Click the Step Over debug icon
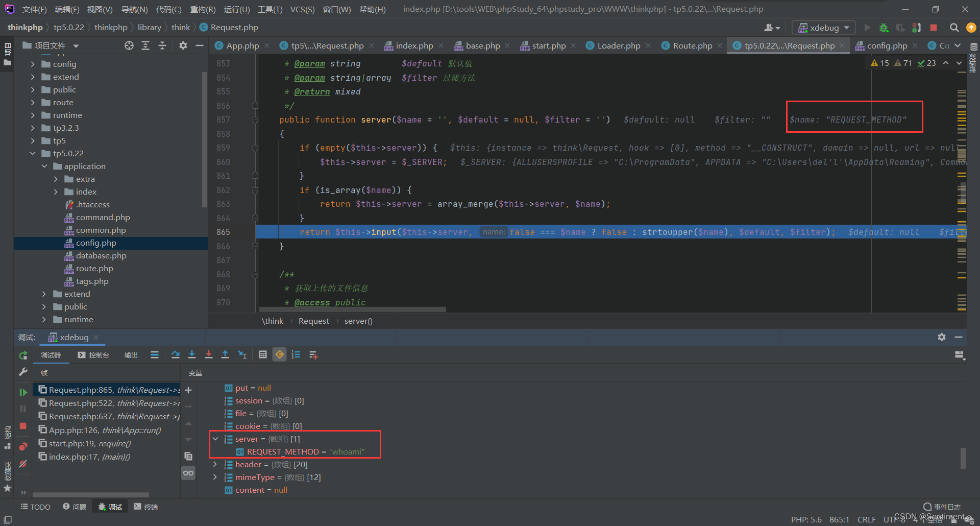Screen dimensions: 980x526 coord(176,354)
